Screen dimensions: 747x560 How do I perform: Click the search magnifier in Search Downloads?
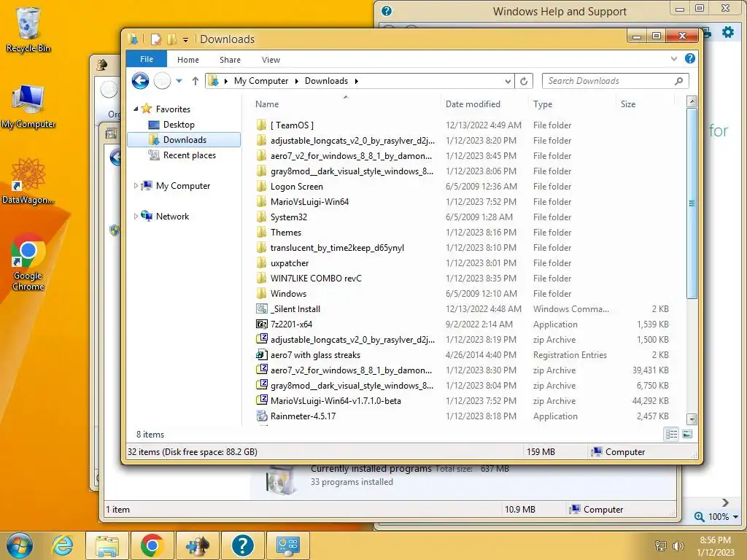point(679,81)
